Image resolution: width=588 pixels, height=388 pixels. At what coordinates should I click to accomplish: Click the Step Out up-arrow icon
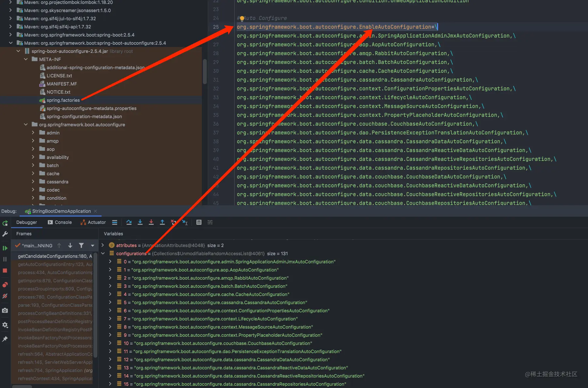[162, 222]
